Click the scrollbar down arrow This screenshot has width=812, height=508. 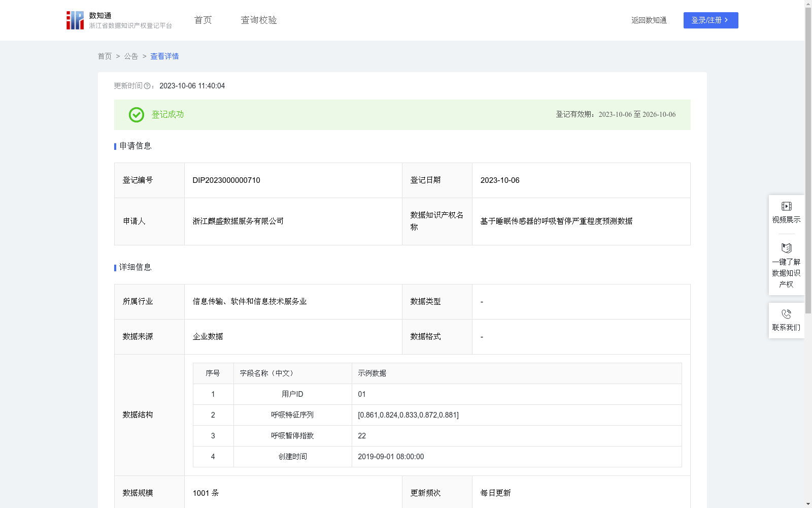808,504
